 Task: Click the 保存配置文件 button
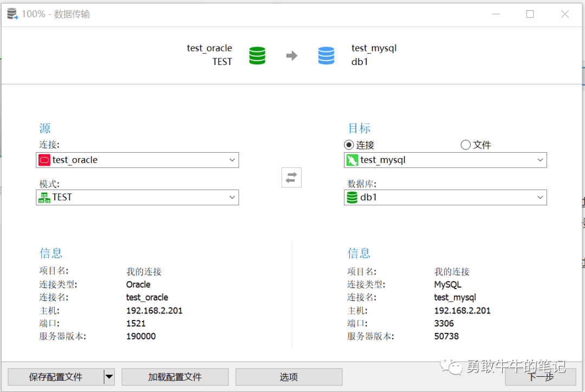55,377
